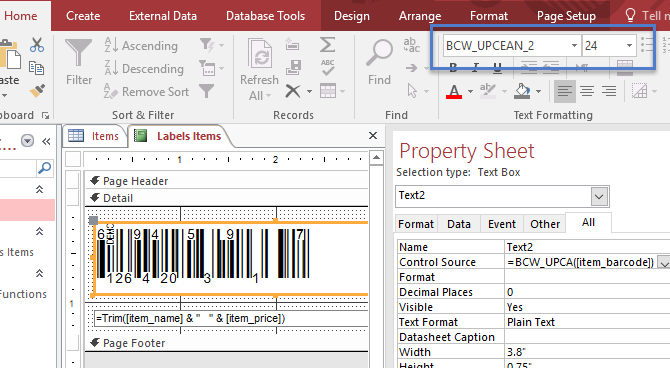This screenshot has height=368, width=670.
Task: Open the Database Tools tab
Action: coord(265,16)
